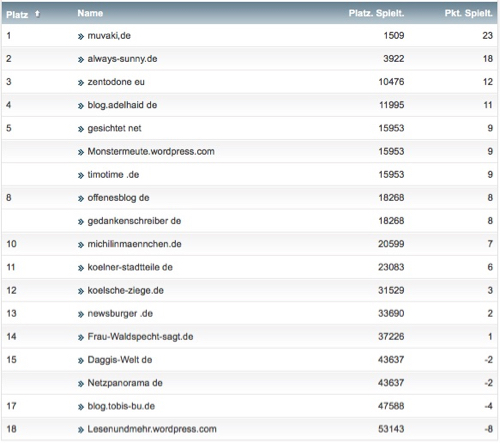Click the chevron icon before Lesenundmehr.wordpress.com
This screenshot has width=500, height=443.
(x=81, y=430)
